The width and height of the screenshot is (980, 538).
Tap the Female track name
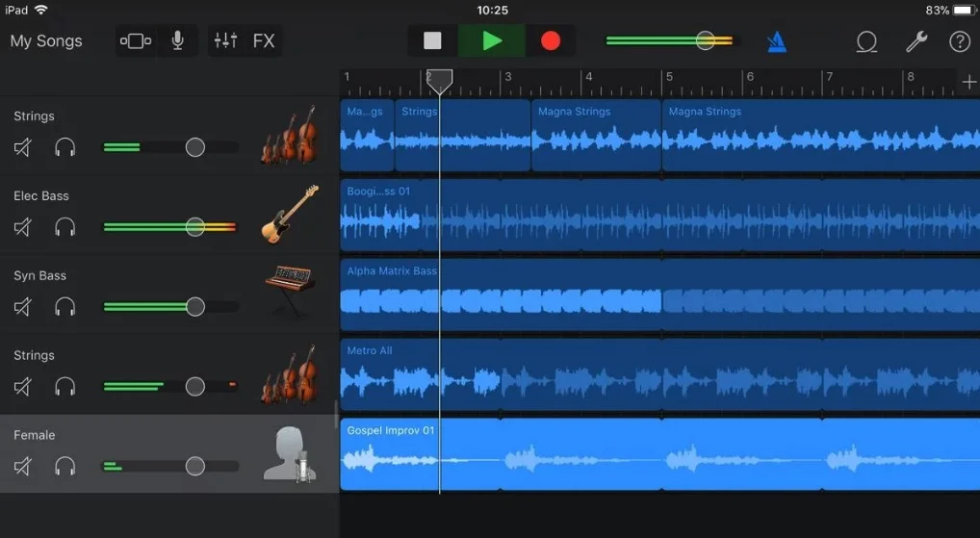point(35,435)
